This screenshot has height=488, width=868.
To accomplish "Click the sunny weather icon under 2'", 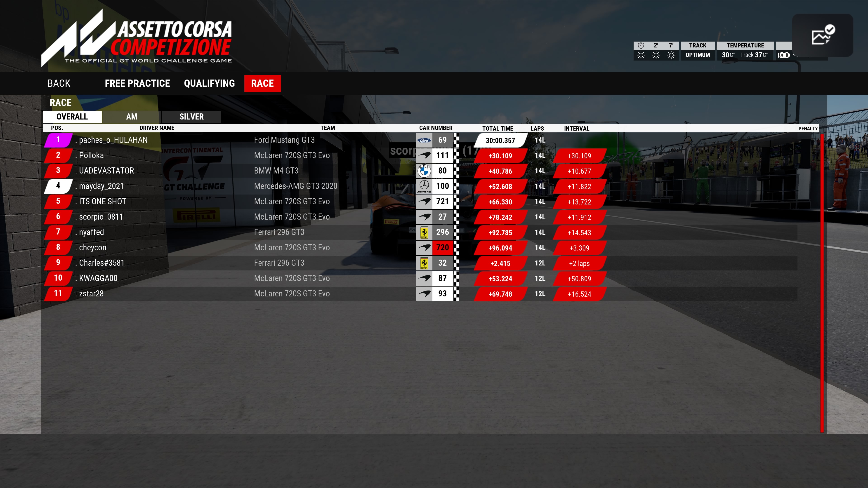I will 656,55.
